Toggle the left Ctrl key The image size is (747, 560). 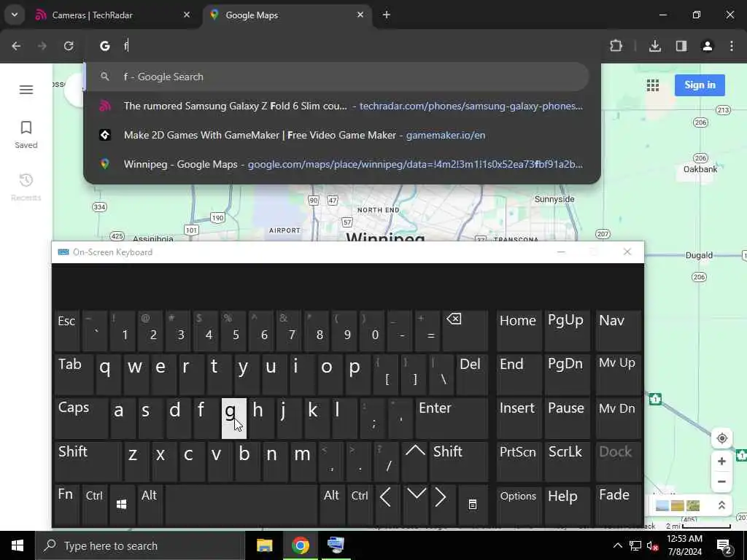94,505
